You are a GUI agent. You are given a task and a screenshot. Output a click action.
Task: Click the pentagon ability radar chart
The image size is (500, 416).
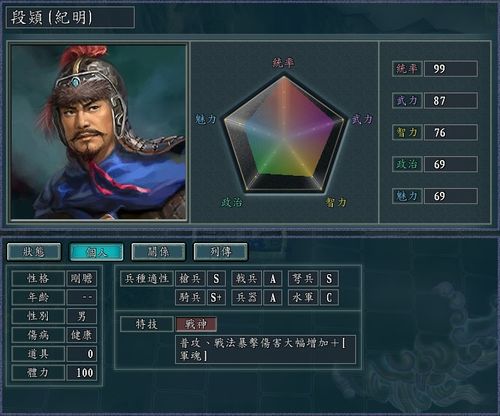tap(284, 134)
